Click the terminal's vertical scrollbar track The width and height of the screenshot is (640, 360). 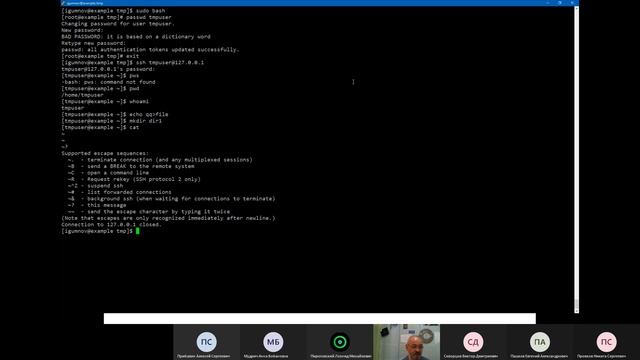(x=576, y=159)
